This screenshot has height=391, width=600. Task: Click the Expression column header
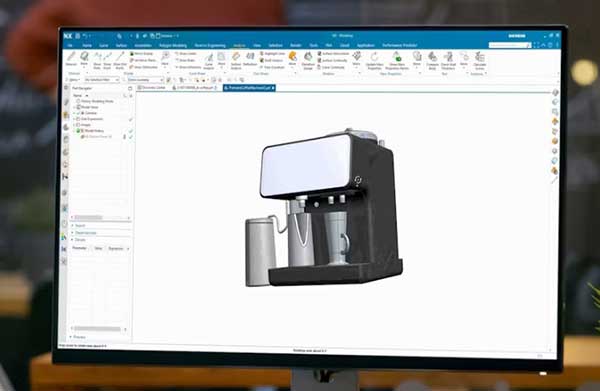[116, 248]
